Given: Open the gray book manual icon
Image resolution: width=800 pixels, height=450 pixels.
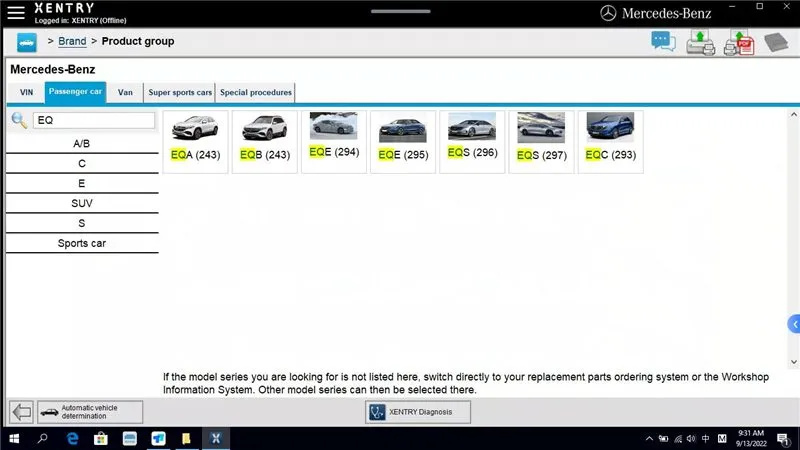Looking at the screenshot, I should coord(776,42).
